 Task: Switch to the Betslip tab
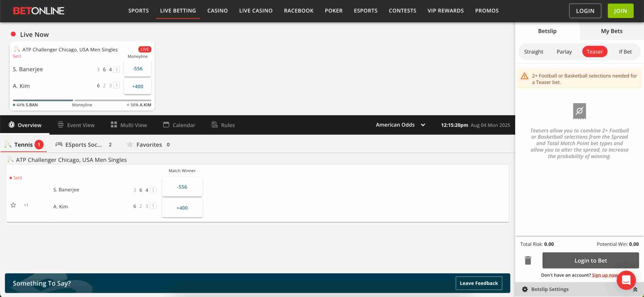(x=547, y=31)
